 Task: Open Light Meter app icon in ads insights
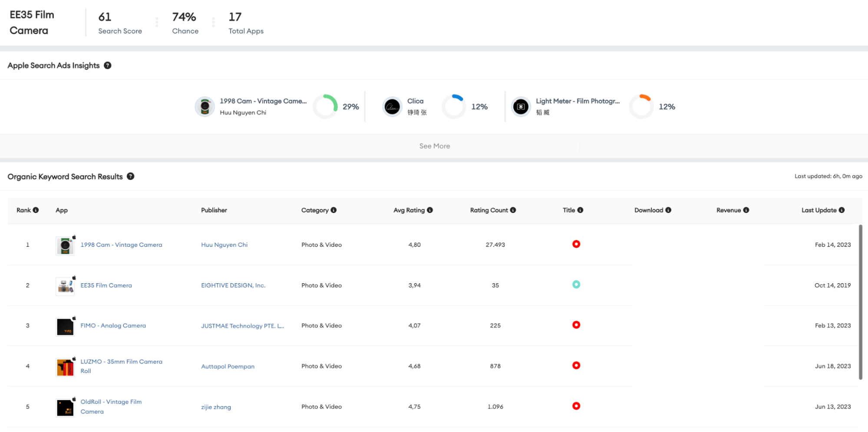[x=521, y=107]
